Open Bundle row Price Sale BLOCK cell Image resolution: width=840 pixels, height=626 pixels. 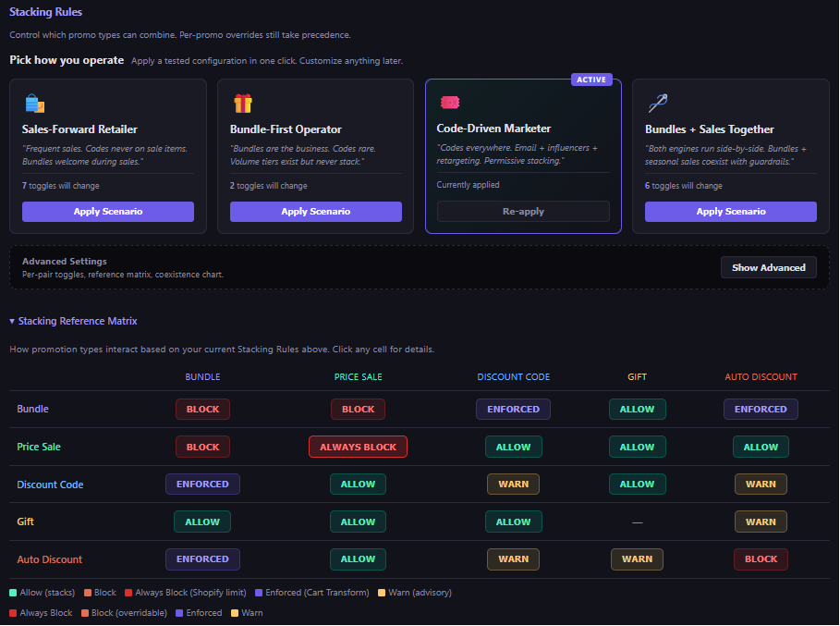358,409
